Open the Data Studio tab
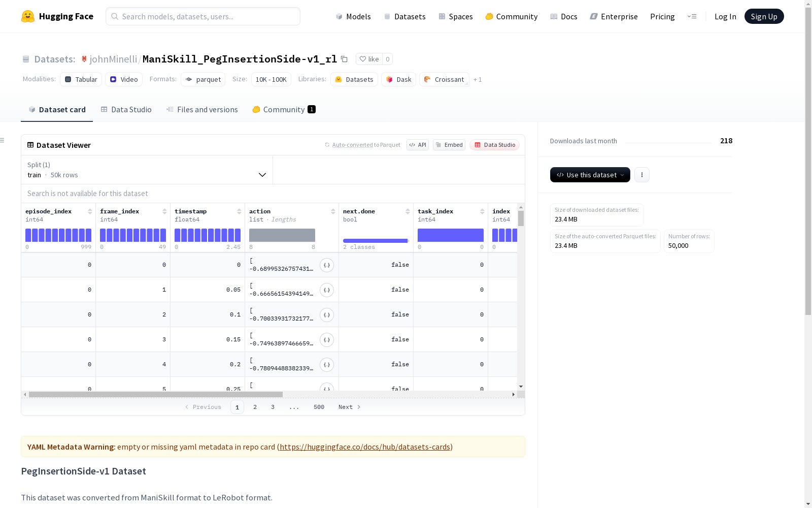The height and width of the screenshot is (508, 812). 126,110
